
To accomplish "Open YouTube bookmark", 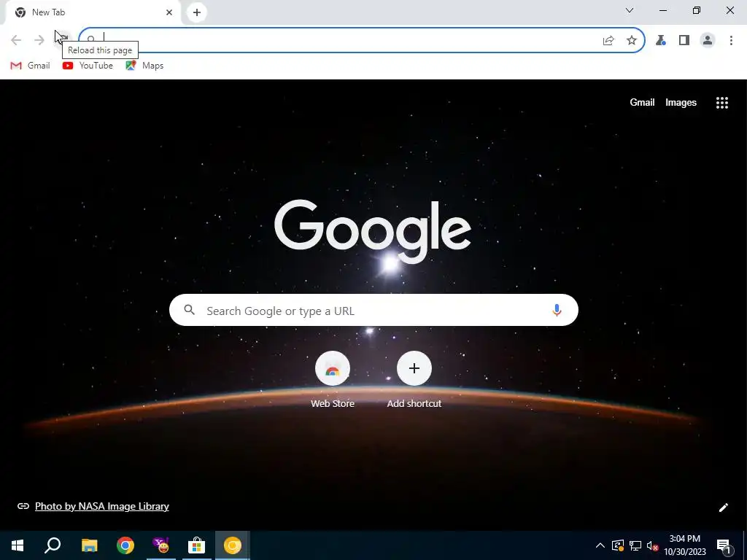I will [x=88, y=66].
